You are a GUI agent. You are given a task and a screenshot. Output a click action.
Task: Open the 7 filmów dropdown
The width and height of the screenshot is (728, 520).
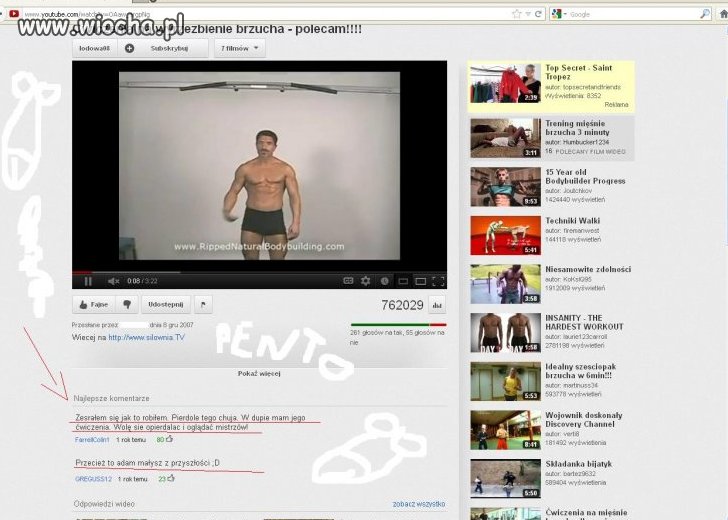[x=240, y=48]
